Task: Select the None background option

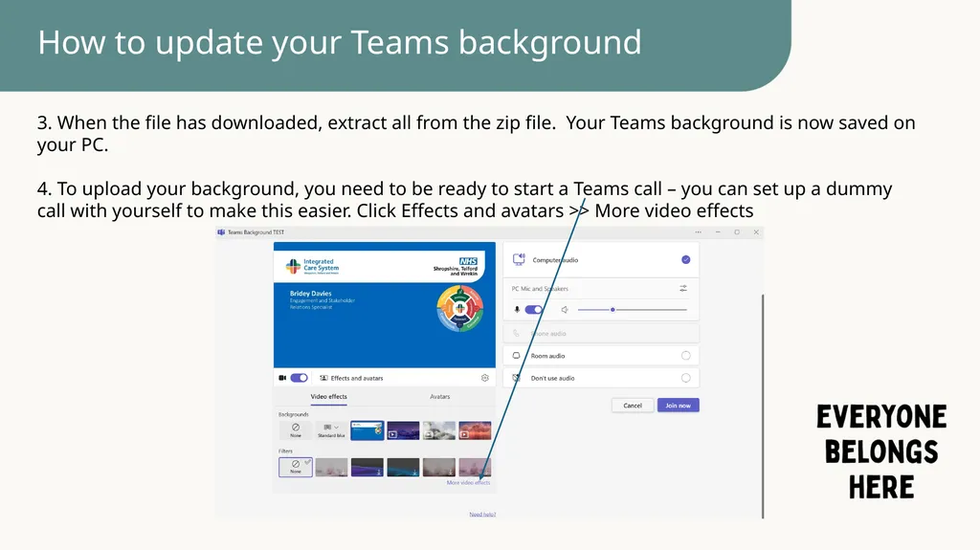Action: pos(296,430)
